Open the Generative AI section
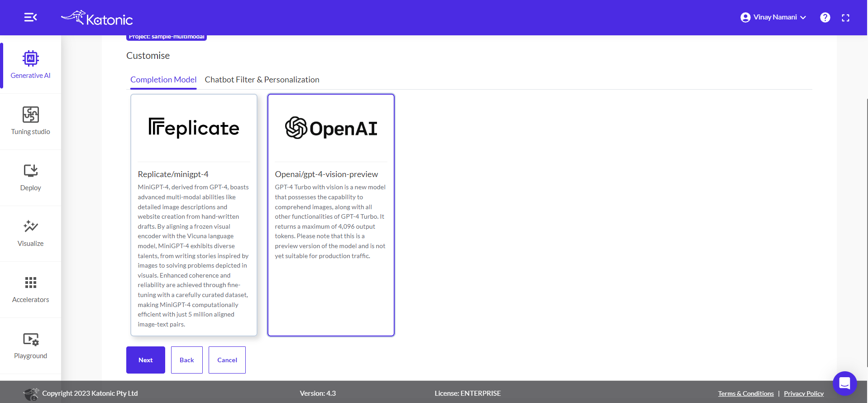 coord(30,65)
